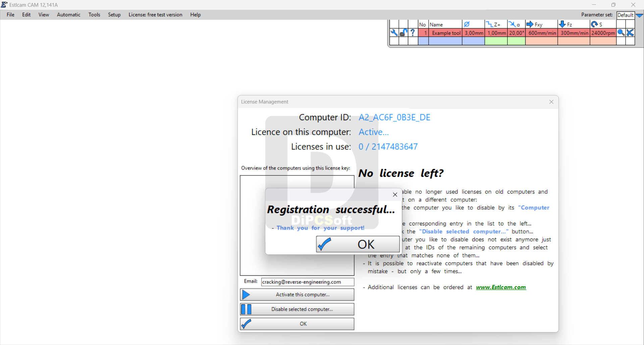Select the Default parameter set field
Viewport: 644px width, 345px height.
pyautogui.click(x=626, y=15)
